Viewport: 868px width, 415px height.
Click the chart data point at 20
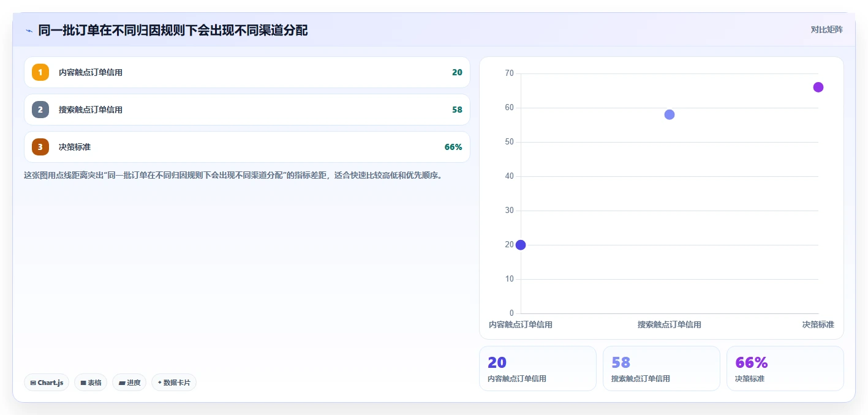pos(521,245)
